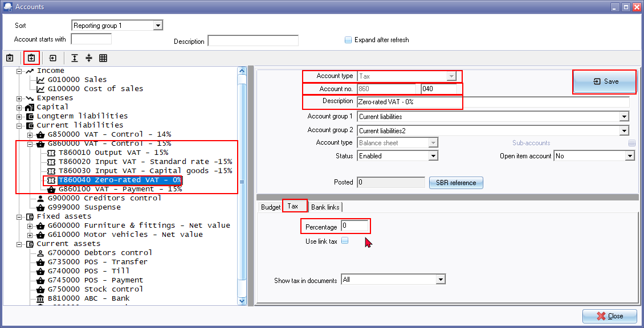Open the Show tax in documents dropdown

click(439, 280)
